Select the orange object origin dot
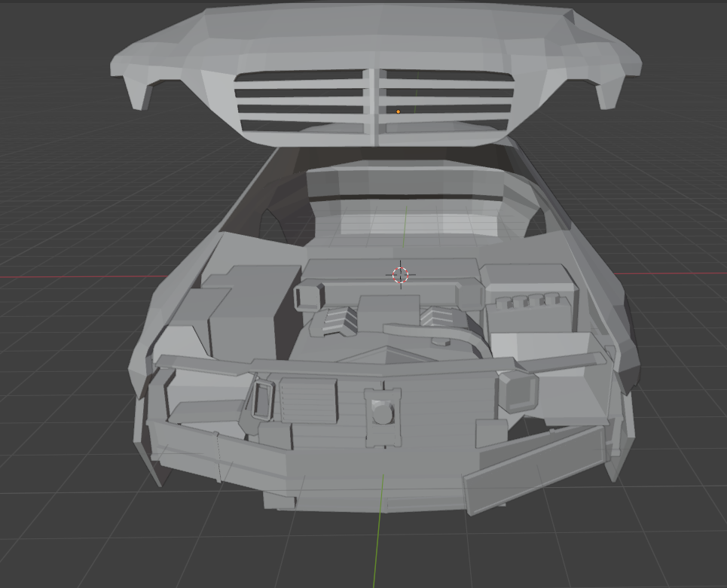The image size is (727, 588). [399, 111]
